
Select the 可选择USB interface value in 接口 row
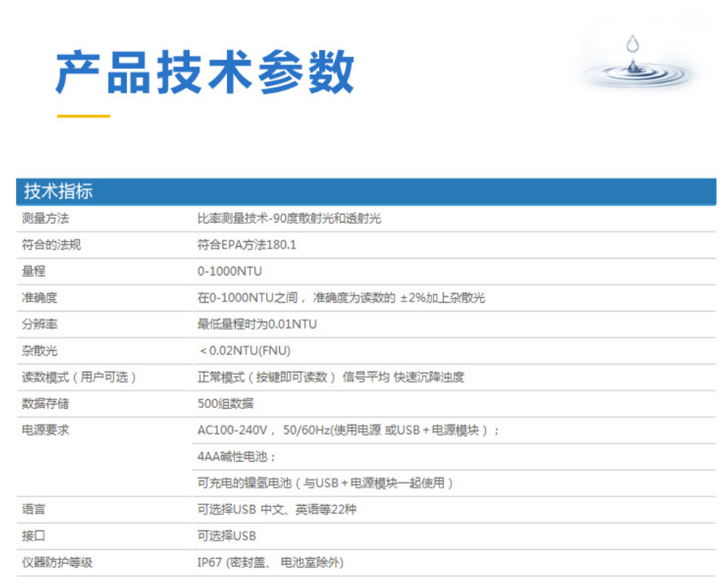(226, 536)
